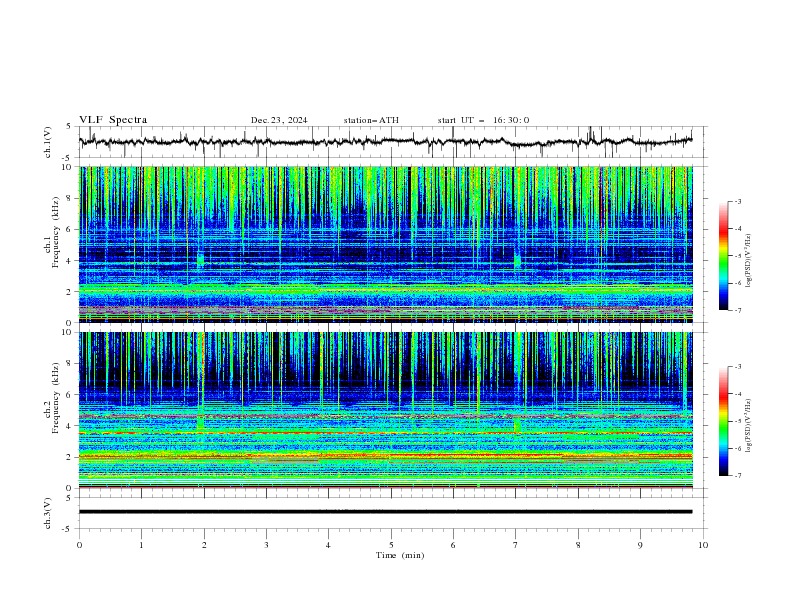Click the ch.1 color scale bar

coord(723,256)
